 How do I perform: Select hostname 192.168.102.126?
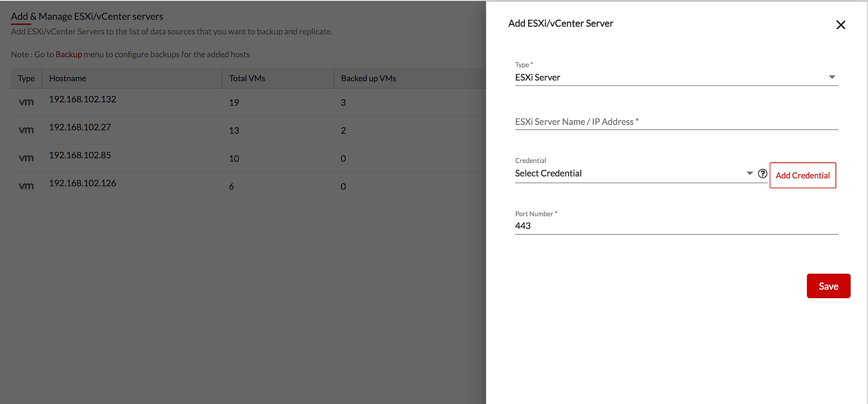click(x=82, y=183)
